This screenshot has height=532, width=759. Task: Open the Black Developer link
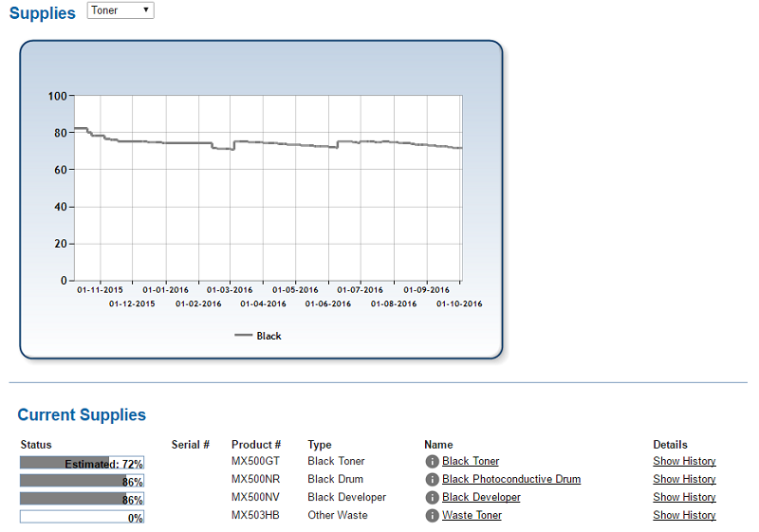[481, 497]
